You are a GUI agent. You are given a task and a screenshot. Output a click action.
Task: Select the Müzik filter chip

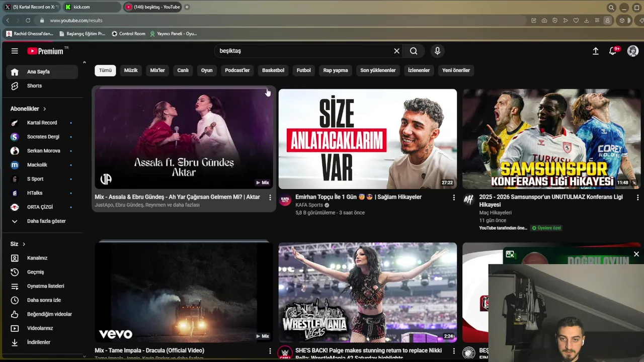(x=131, y=70)
